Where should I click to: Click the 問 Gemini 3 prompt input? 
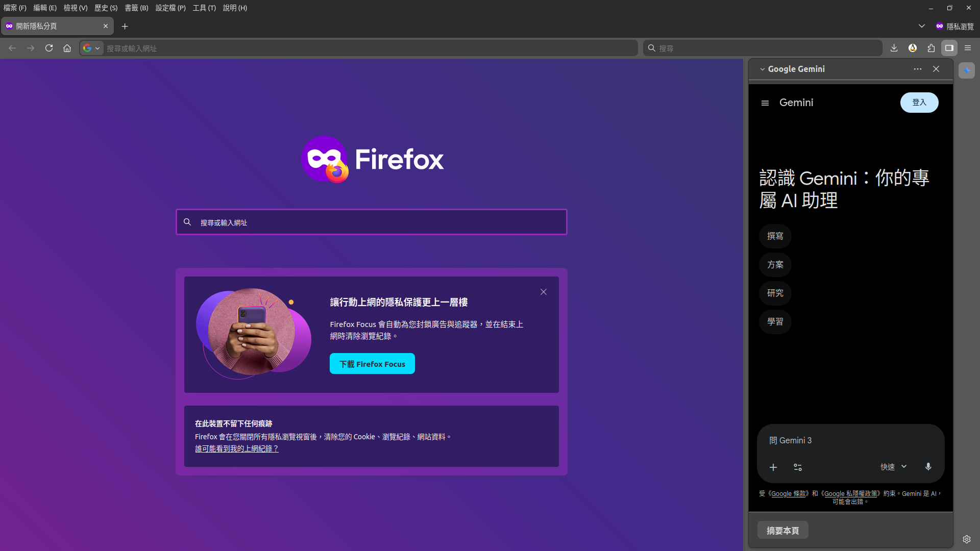(850, 440)
